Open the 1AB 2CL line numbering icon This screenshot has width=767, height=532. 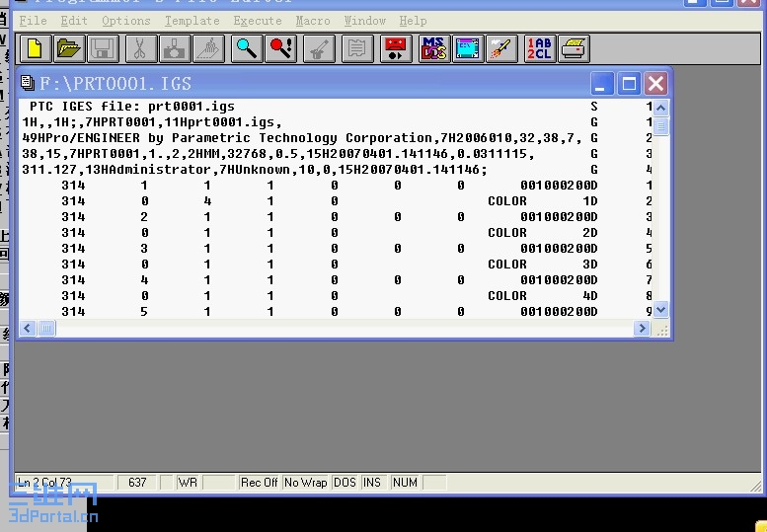click(540, 49)
